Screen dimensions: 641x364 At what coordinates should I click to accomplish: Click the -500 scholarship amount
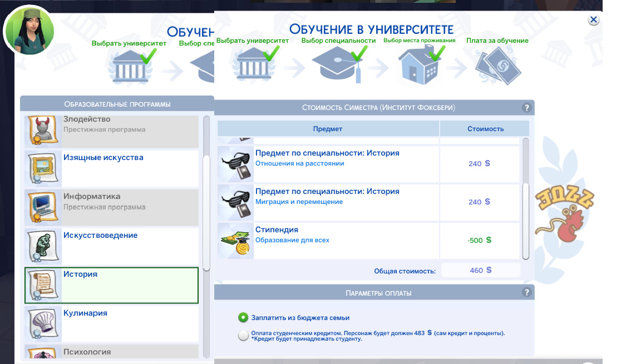point(479,241)
